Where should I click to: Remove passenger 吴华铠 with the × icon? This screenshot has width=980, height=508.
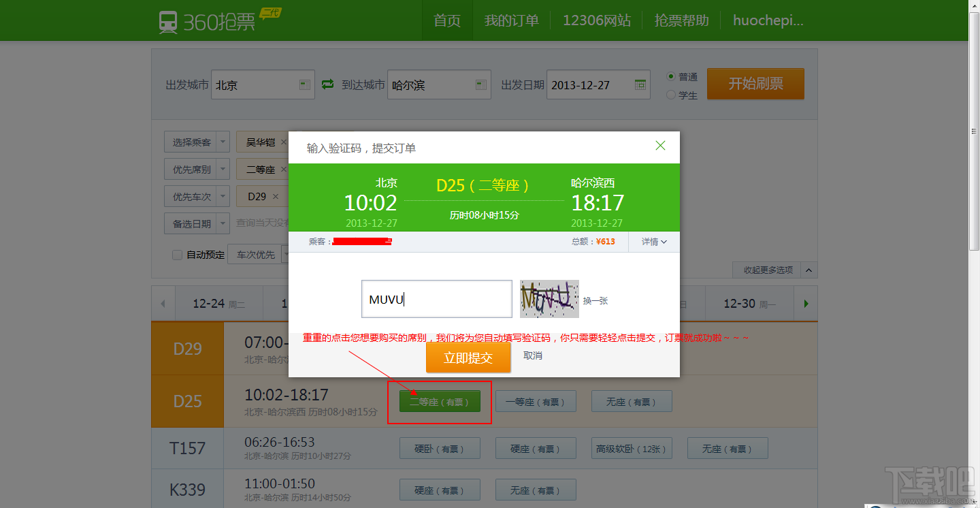click(x=284, y=142)
